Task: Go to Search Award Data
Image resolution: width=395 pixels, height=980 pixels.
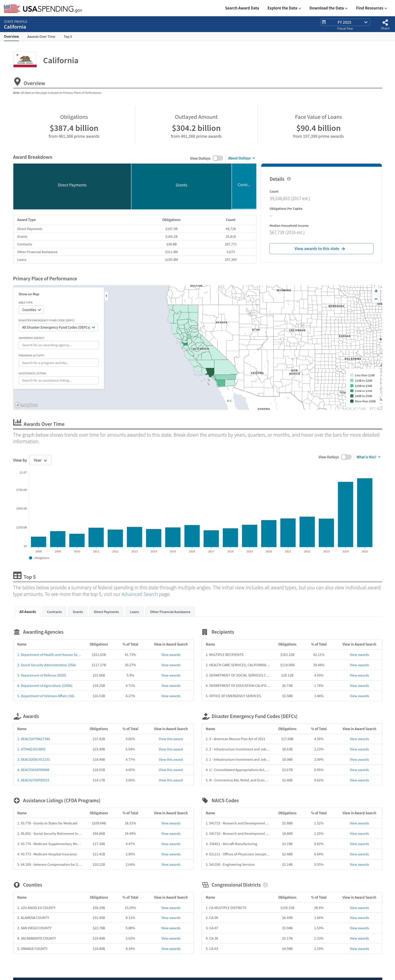Action: click(242, 8)
